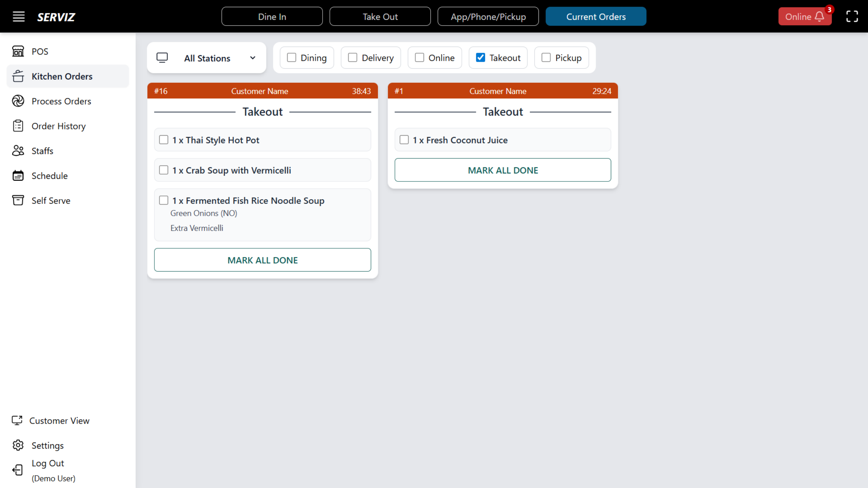Image resolution: width=868 pixels, height=488 pixels.
Task: Open the hamburger menu icon
Action: point(19,17)
